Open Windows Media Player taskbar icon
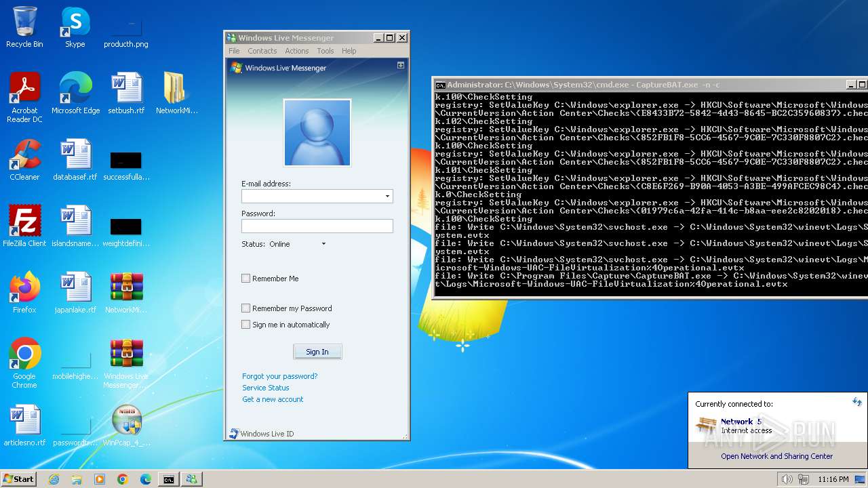The height and width of the screenshot is (488, 868). (x=100, y=479)
